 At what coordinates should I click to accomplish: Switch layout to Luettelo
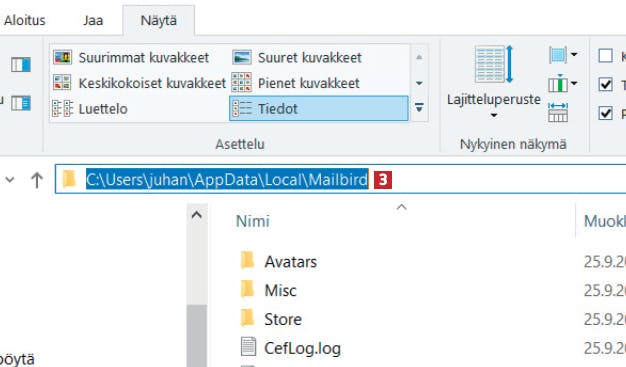click(x=90, y=109)
